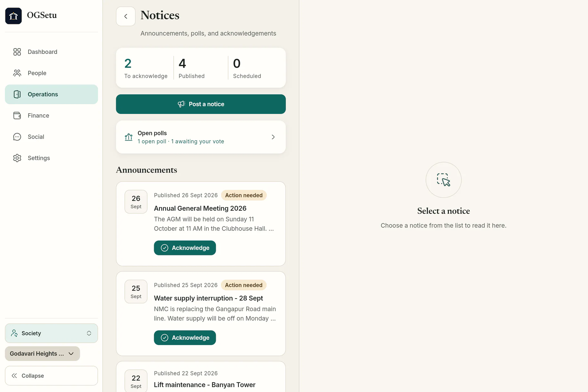The width and height of the screenshot is (588, 392).
Task: Click the 2 To acknowledge stat
Action: tap(146, 68)
